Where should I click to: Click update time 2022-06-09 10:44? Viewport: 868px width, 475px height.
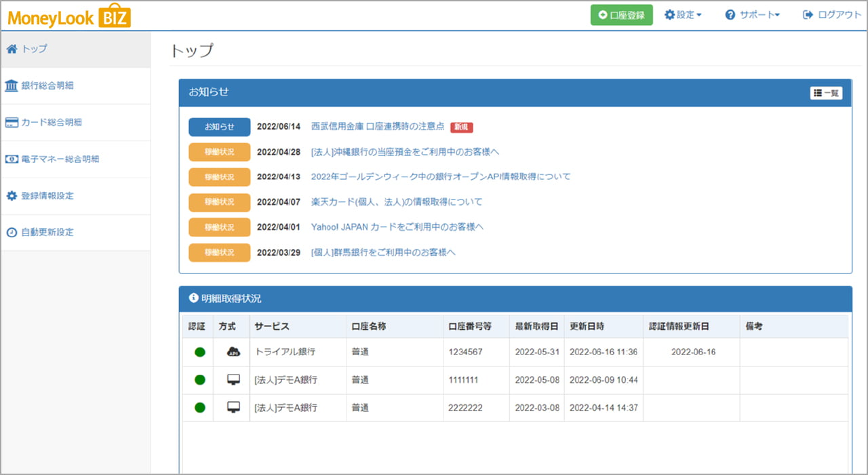604,380
